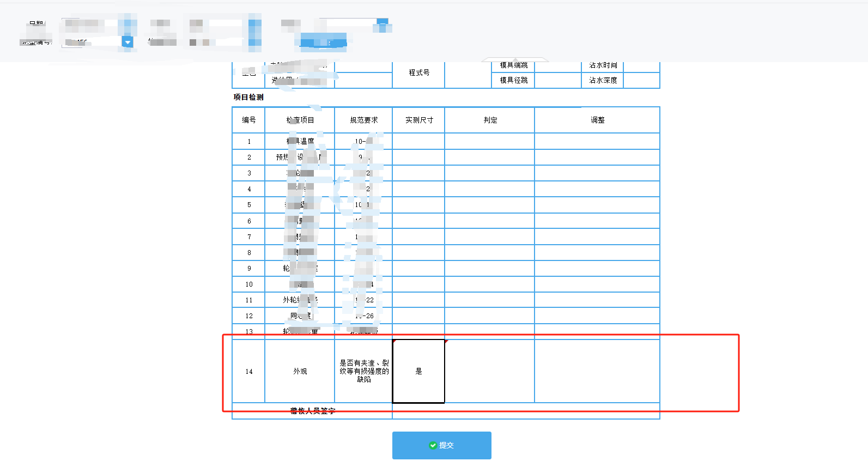
Task: Click the signature cell beside 稽核人员签字
Action: click(526, 411)
